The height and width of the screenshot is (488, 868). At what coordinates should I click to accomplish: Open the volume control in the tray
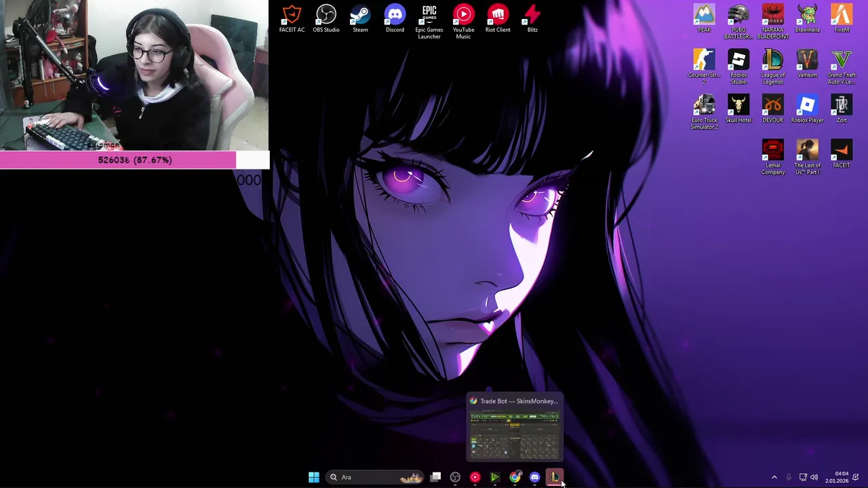(814, 477)
